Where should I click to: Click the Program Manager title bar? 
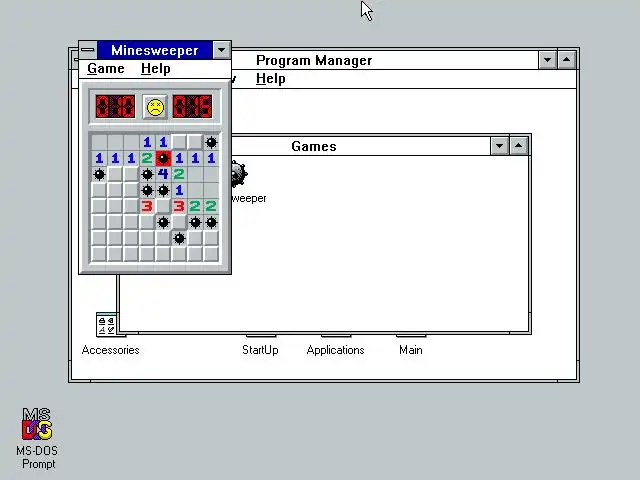[x=385, y=60]
